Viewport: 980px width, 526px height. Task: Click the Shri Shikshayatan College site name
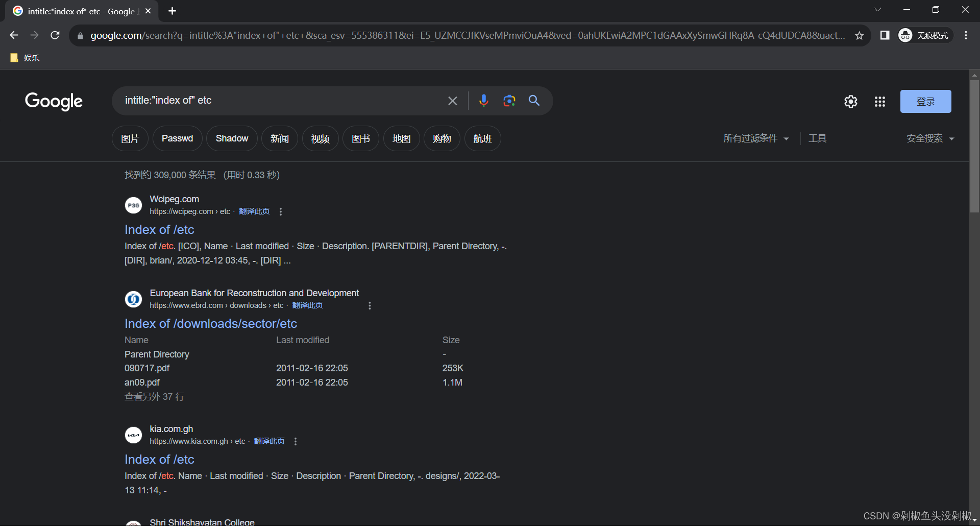202,522
